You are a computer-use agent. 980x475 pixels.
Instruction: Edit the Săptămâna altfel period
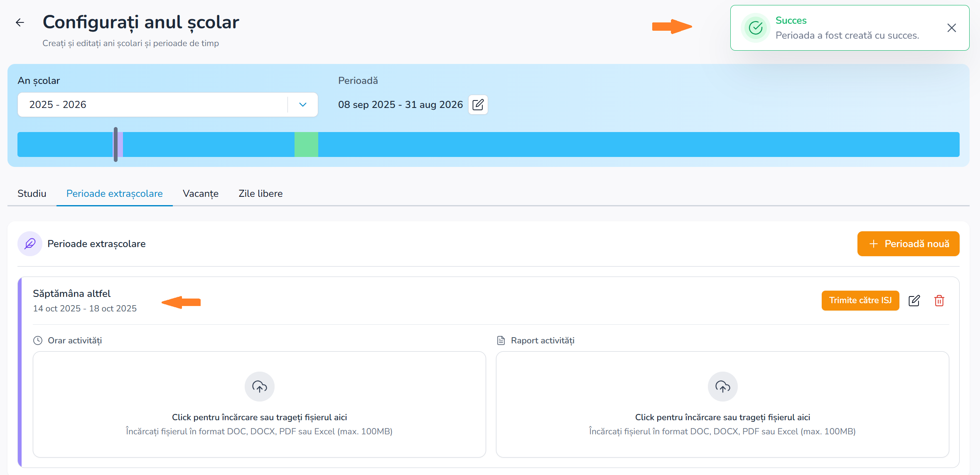(914, 301)
